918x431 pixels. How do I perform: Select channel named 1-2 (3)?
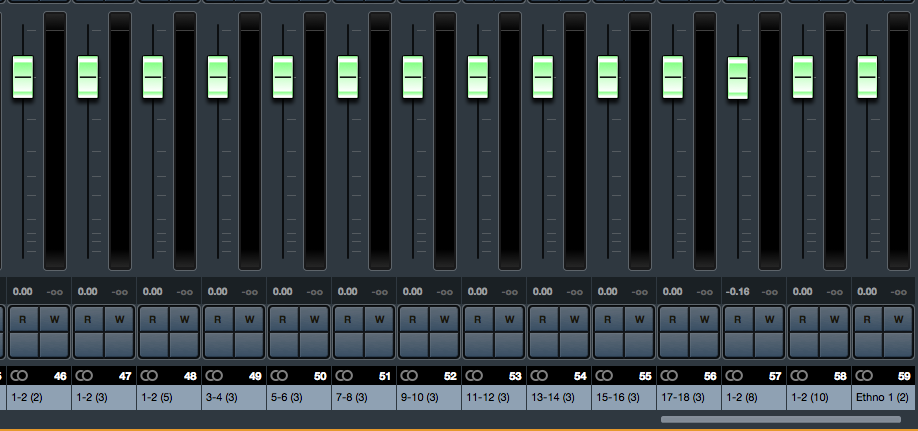[104, 398]
